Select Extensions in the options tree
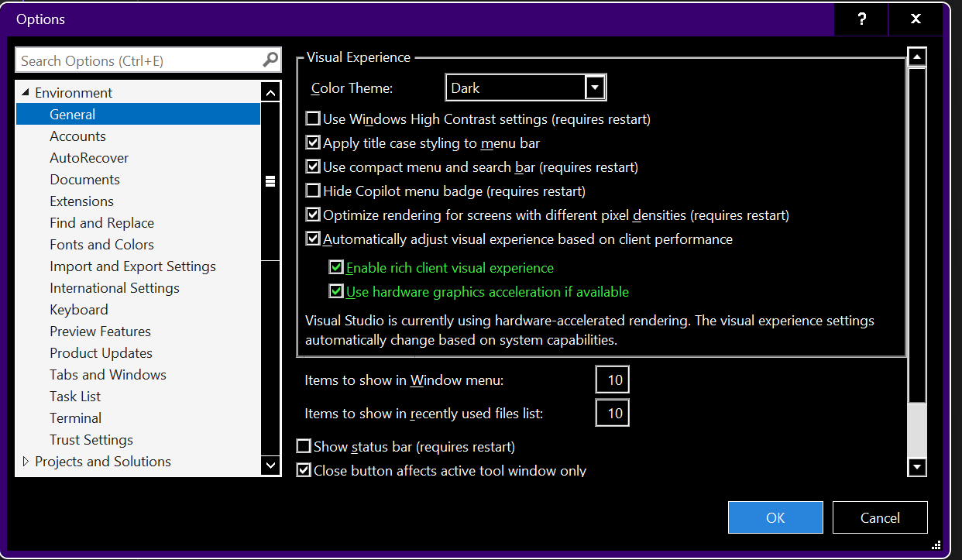 [81, 201]
